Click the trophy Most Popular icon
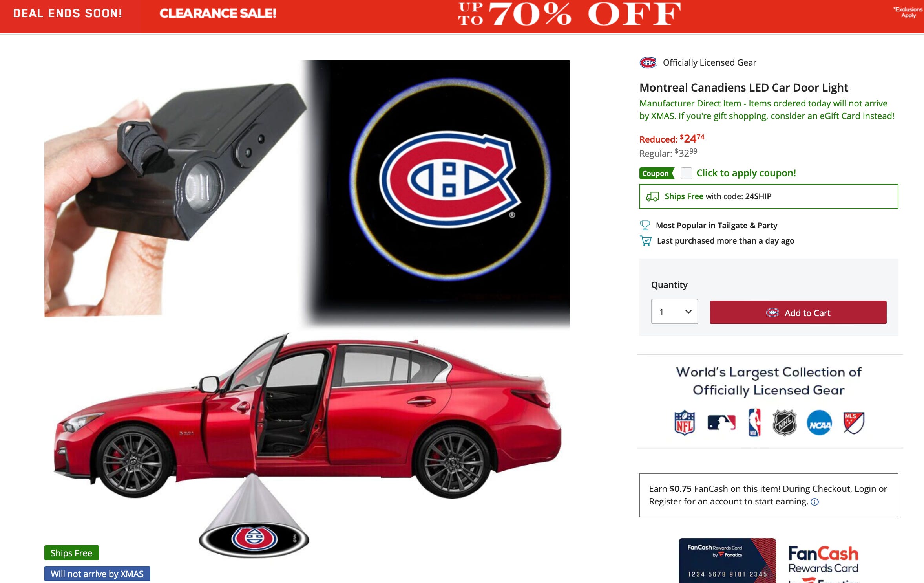The height and width of the screenshot is (583, 924). (x=645, y=225)
